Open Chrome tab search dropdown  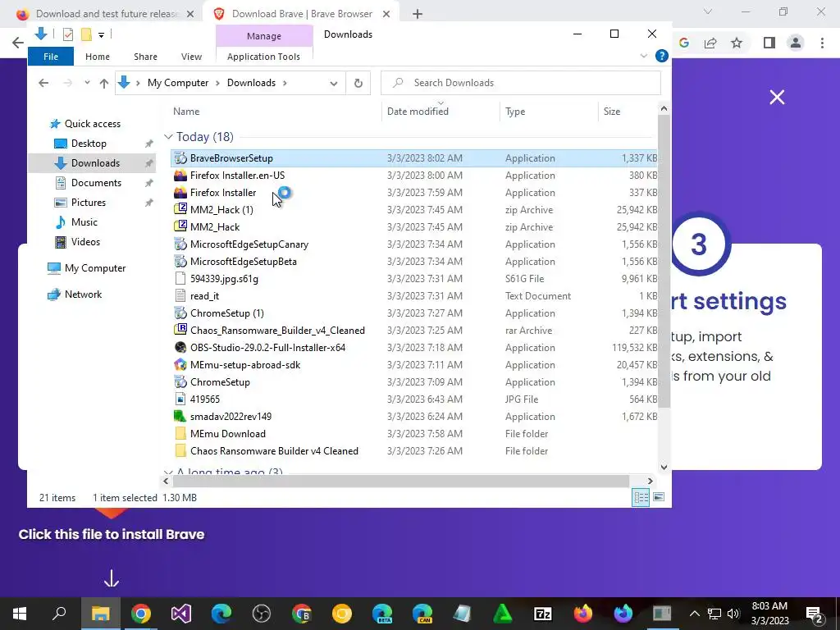[708, 11]
